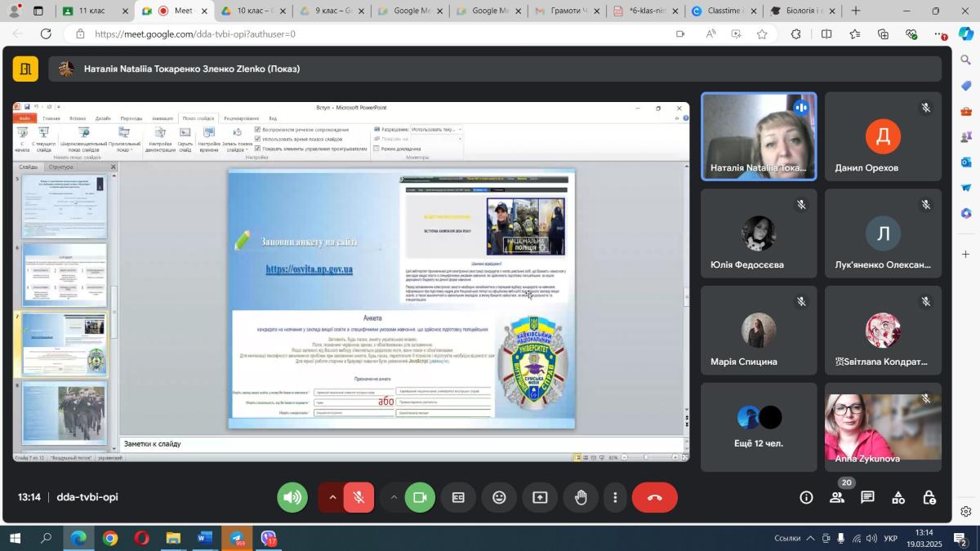Viewport: 980px width, 551px height.
Task: Click the raise hand icon
Action: click(x=581, y=497)
